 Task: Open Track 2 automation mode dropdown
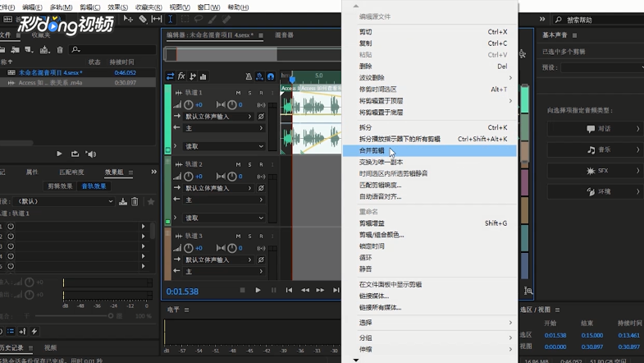click(x=224, y=218)
